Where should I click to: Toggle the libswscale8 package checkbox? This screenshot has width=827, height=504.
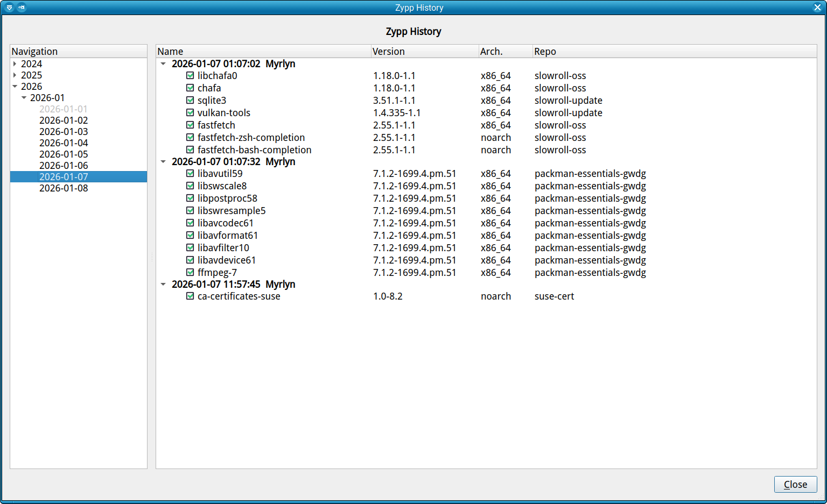[190, 186]
